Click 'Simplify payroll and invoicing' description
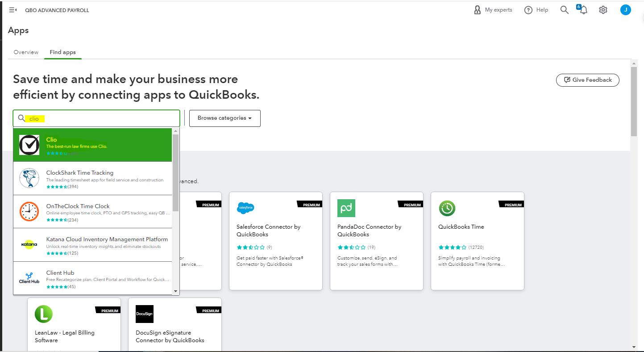The image size is (644, 352). (x=472, y=261)
